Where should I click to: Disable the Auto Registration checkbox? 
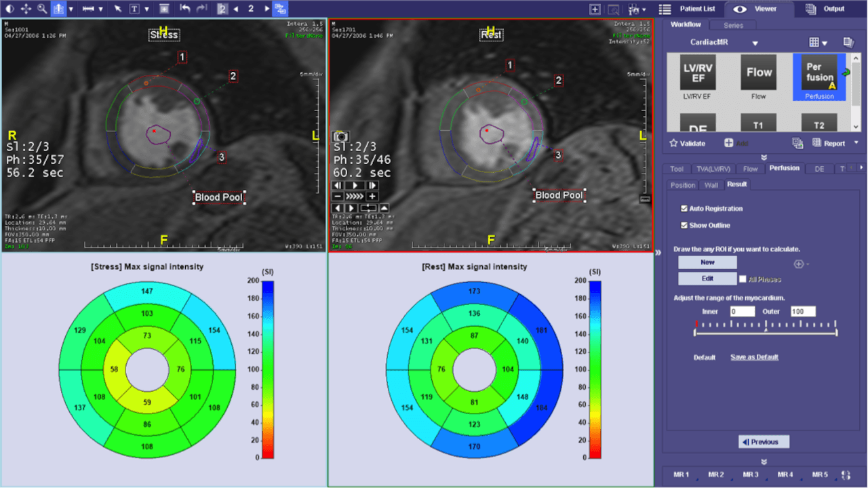coord(684,209)
